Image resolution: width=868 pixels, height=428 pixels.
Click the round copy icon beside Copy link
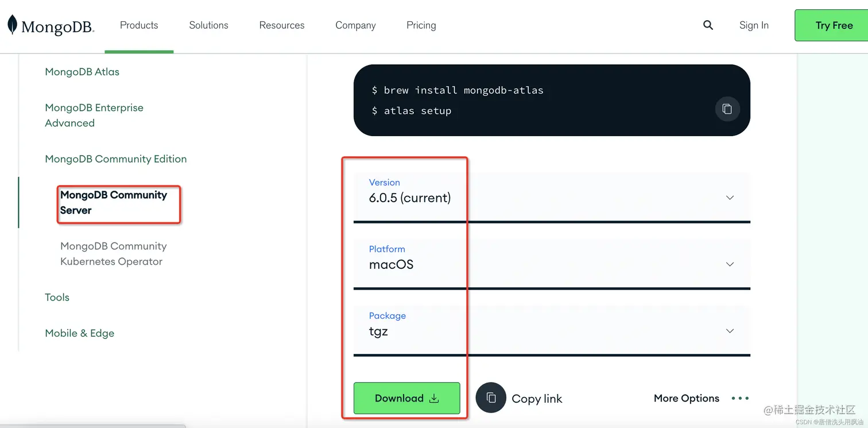click(491, 398)
